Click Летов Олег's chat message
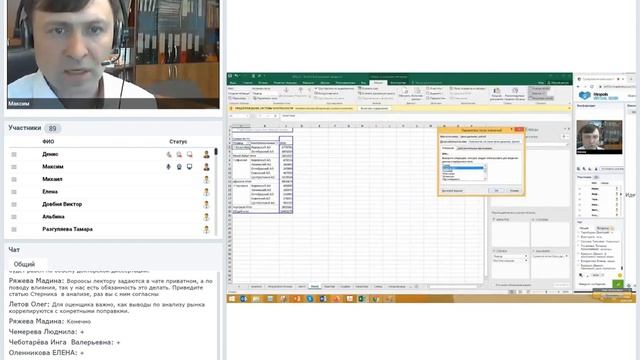Viewport: 640px width, 360px height. pos(107,308)
